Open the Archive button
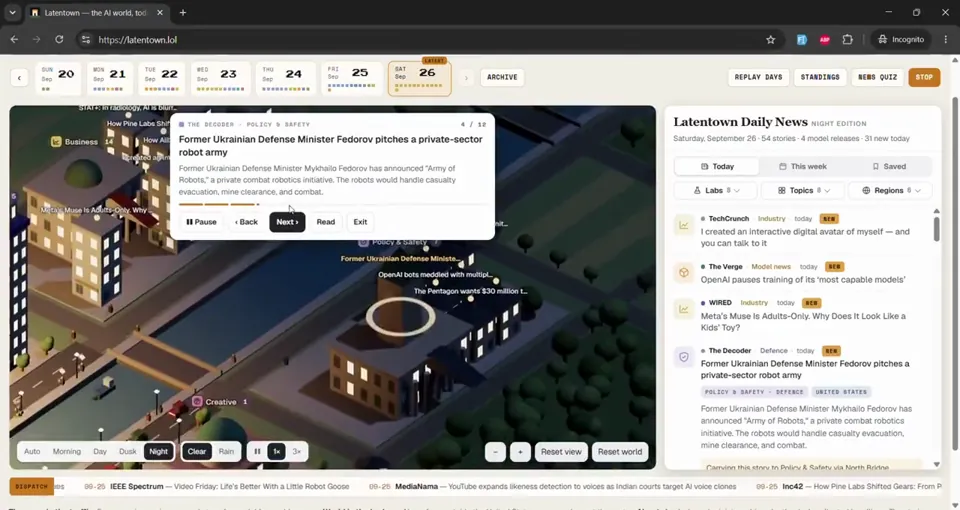Screen dimensions: 960x510 (x=502, y=77)
